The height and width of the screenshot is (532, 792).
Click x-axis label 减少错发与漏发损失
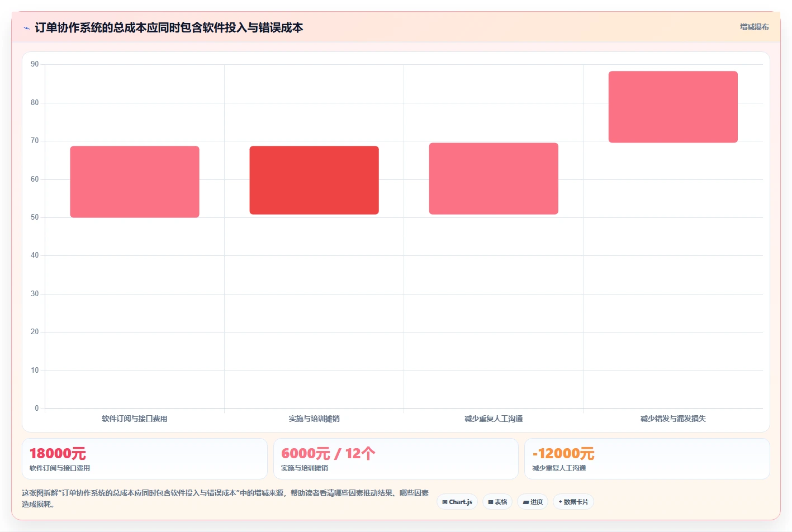[x=673, y=419]
